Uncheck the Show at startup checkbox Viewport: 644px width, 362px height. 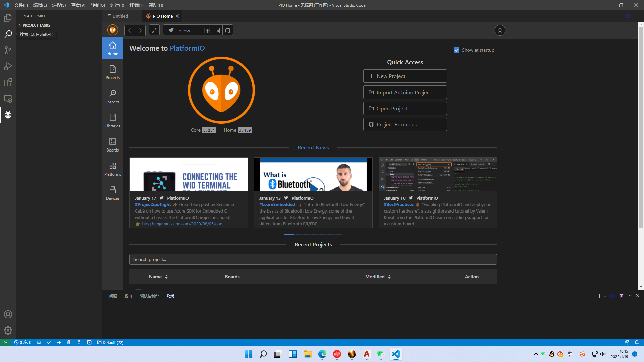(457, 50)
